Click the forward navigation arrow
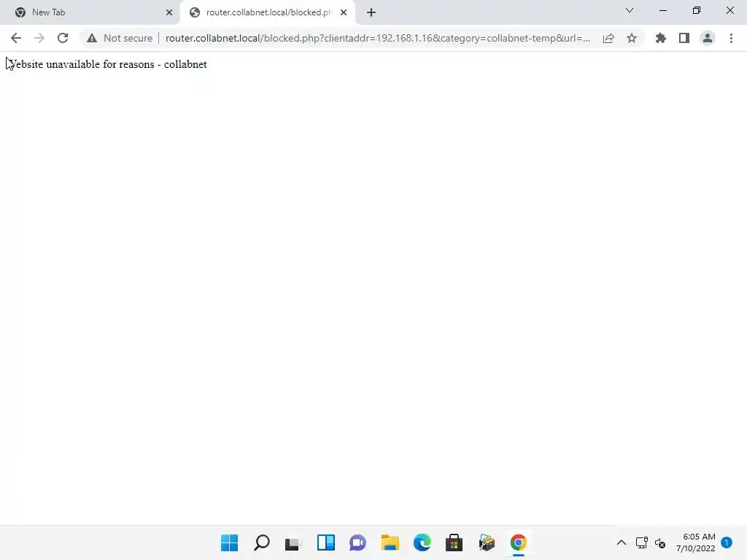The height and width of the screenshot is (560, 747). [x=39, y=38]
